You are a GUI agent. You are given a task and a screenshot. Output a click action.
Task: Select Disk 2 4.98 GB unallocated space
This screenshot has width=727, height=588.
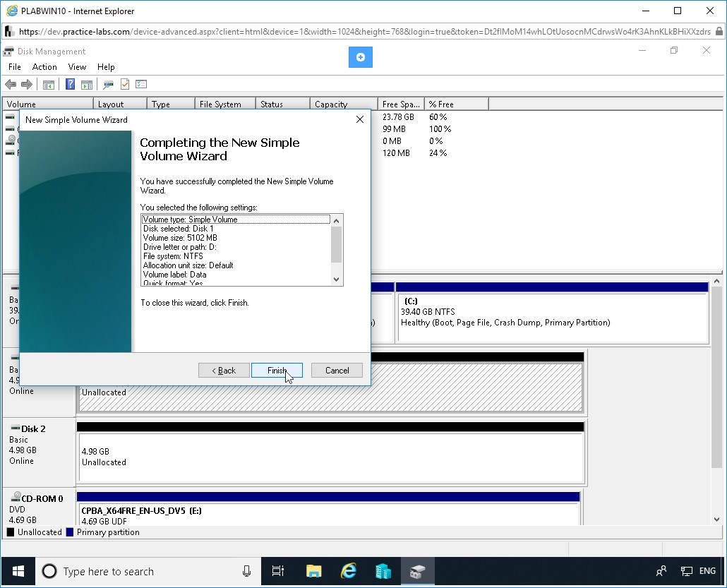[330, 452]
